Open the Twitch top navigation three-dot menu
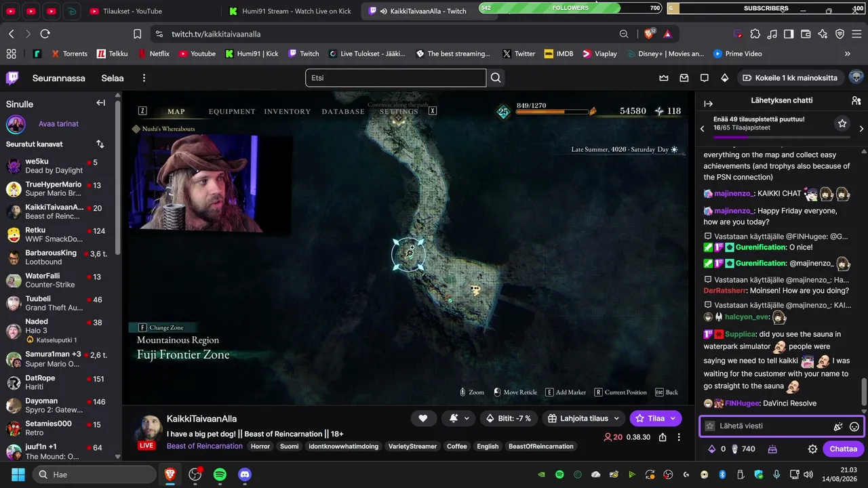 (x=144, y=78)
